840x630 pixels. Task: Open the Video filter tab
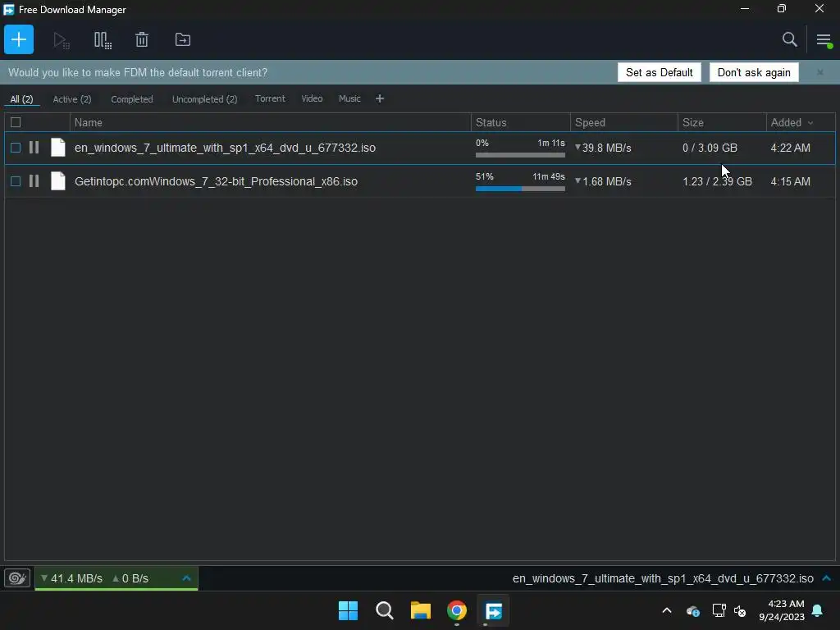[312, 98]
